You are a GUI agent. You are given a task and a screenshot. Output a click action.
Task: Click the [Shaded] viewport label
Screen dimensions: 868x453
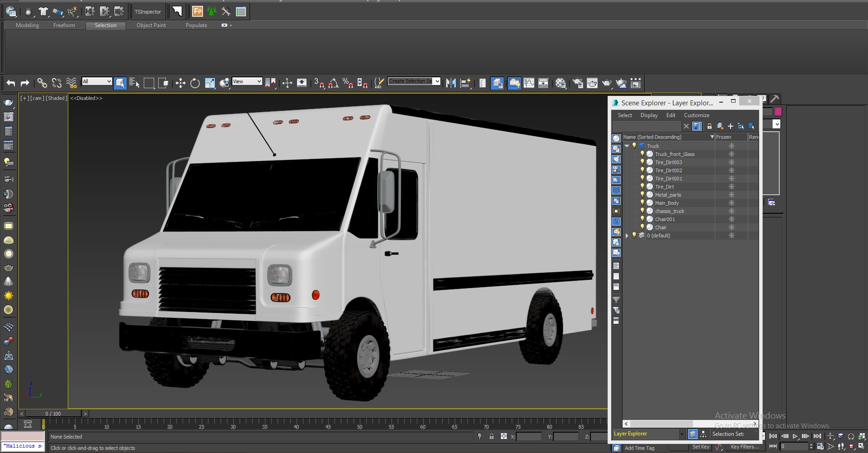56,98
